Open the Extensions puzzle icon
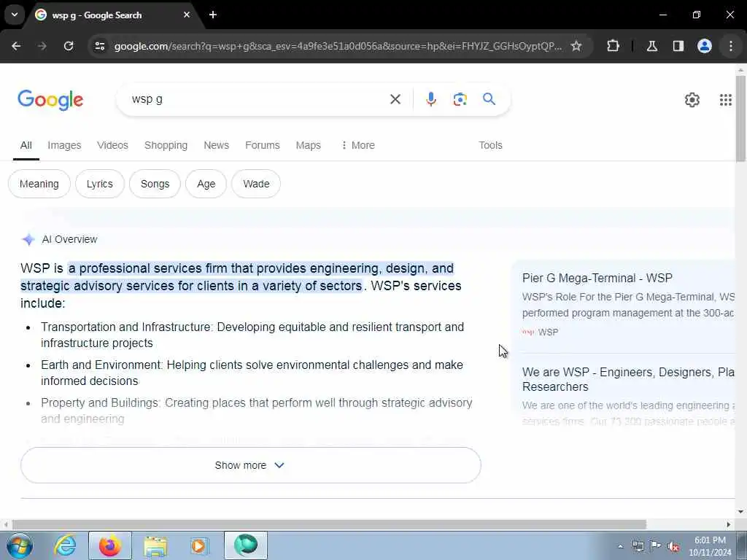The height and width of the screenshot is (560, 747). point(613,46)
